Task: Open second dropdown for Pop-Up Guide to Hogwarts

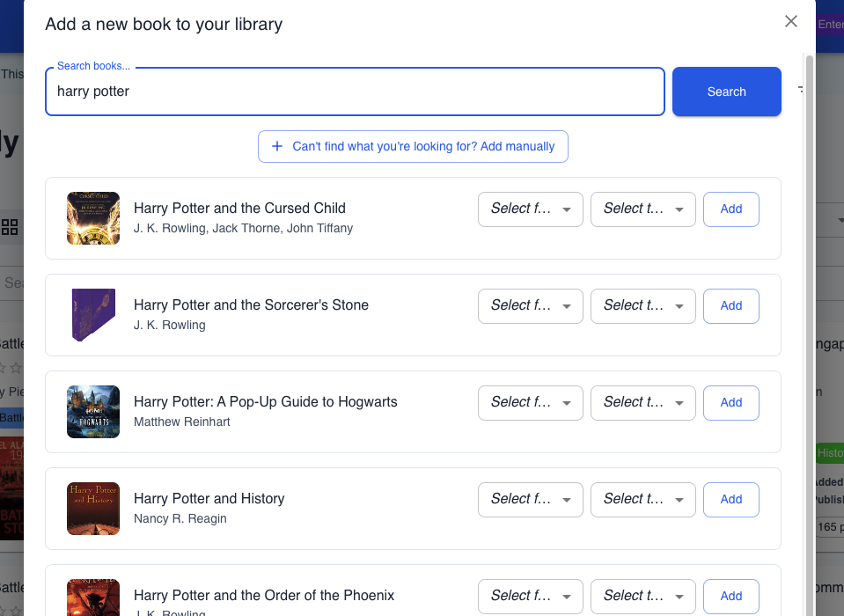Action: [x=642, y=402]
